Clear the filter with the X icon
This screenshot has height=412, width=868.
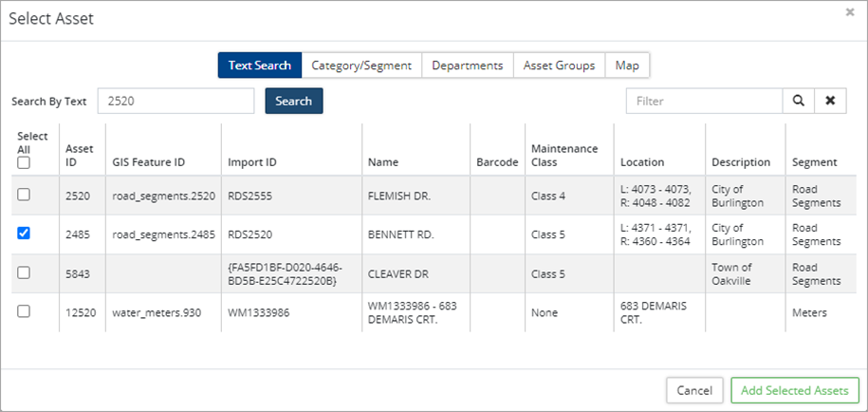pyautogui.click(x=830, y=101)
